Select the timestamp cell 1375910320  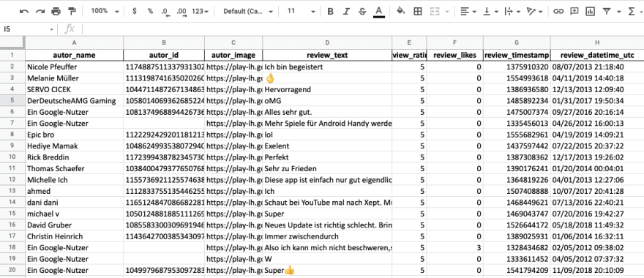(517, 67)
